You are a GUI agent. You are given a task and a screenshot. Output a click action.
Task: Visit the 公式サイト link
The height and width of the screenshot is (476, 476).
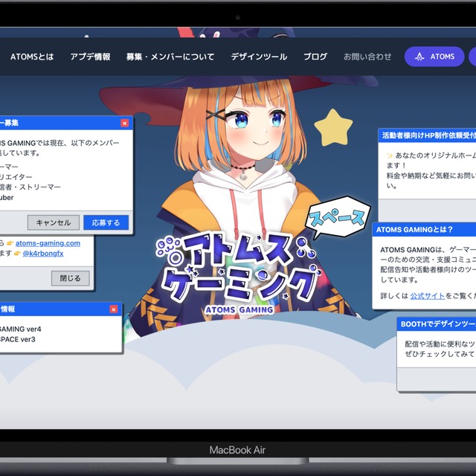click(x=427, y=295)
